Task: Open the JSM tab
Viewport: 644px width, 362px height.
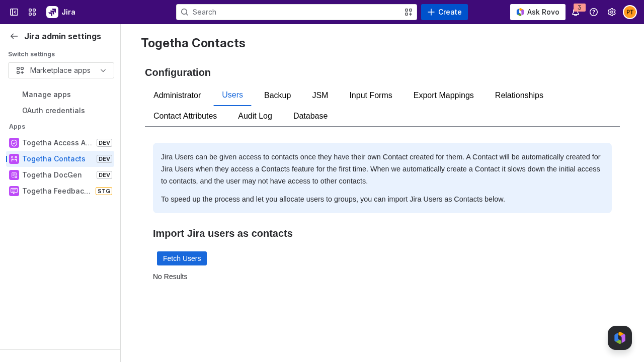Action: [320, 96]
